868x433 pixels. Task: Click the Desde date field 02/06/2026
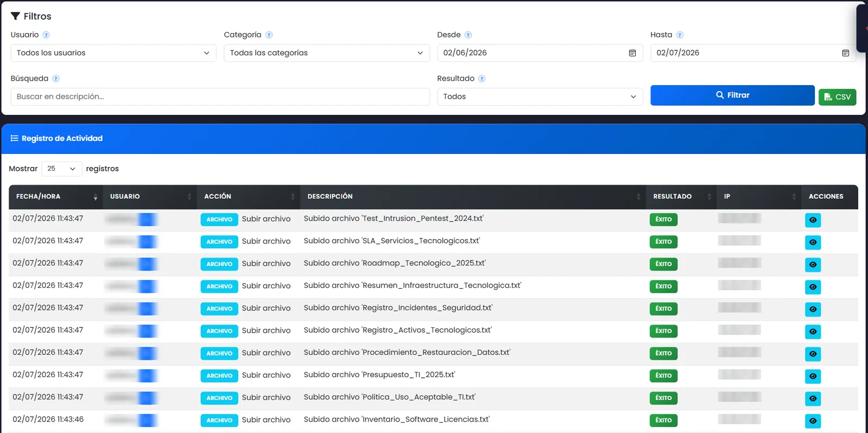(x=540, y=53)
